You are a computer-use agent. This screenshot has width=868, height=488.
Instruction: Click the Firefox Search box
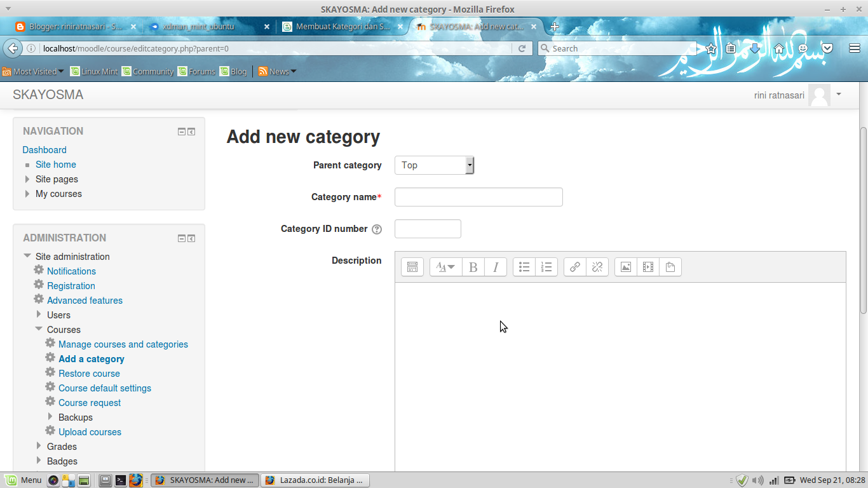point(617,48)
